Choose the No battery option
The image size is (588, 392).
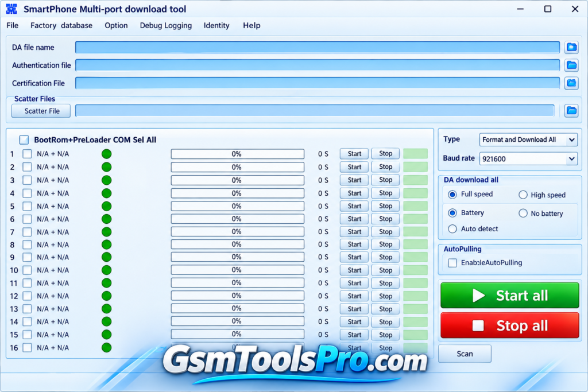(x=523, y=214)
